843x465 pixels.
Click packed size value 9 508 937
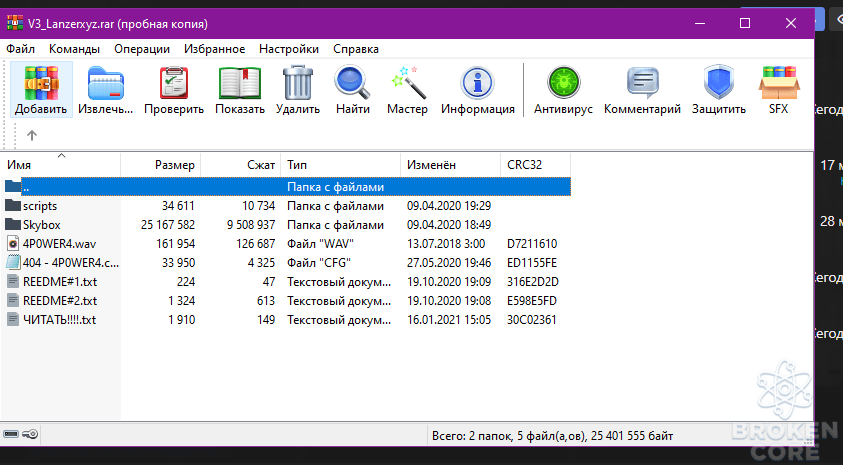coord(251,225)
